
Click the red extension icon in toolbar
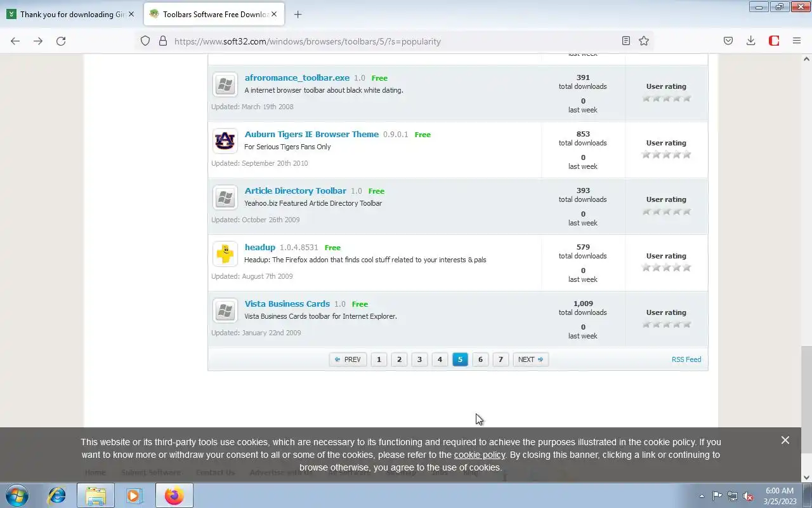point(774,41)
